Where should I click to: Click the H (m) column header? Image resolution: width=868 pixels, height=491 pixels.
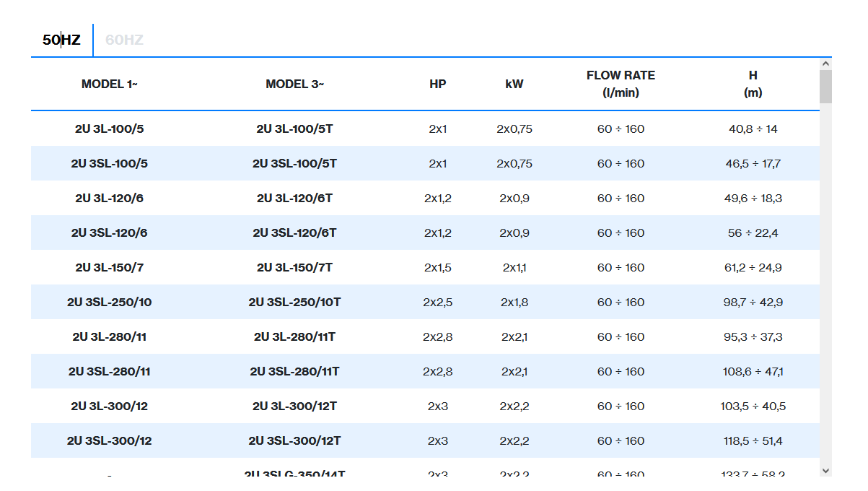point(753,84)
